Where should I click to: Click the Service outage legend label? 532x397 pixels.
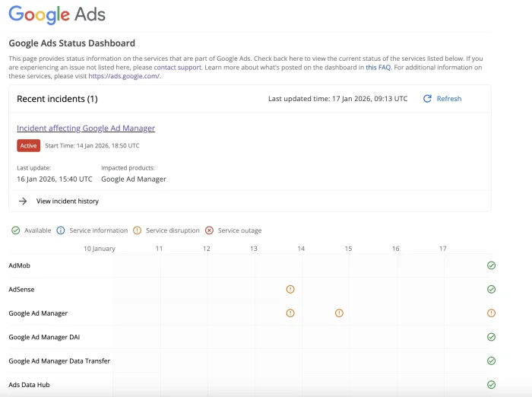point(239,230)
